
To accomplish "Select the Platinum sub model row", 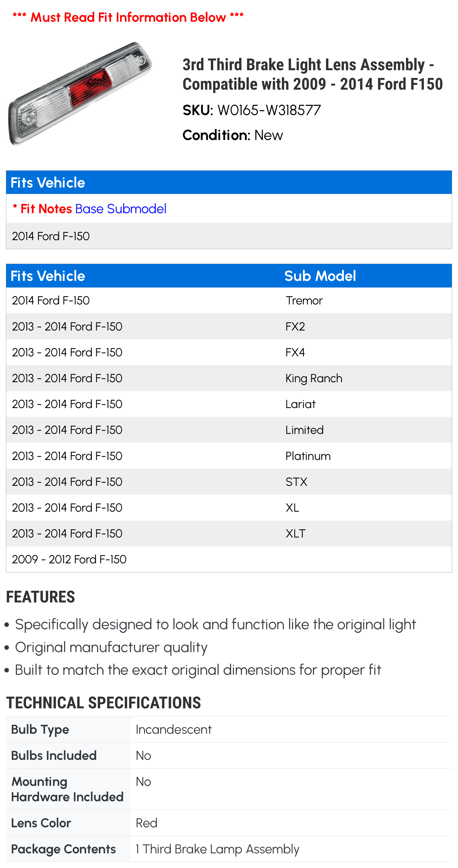I will (229, 456).
